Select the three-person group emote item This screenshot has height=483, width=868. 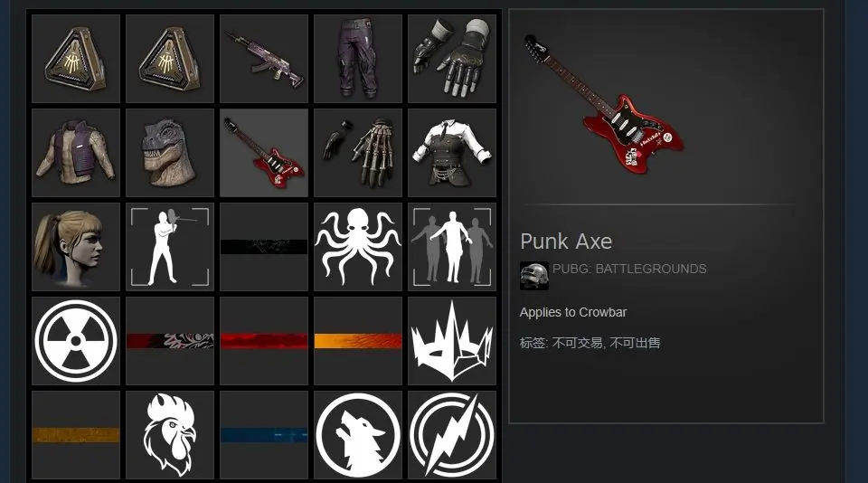click(452, 247)
